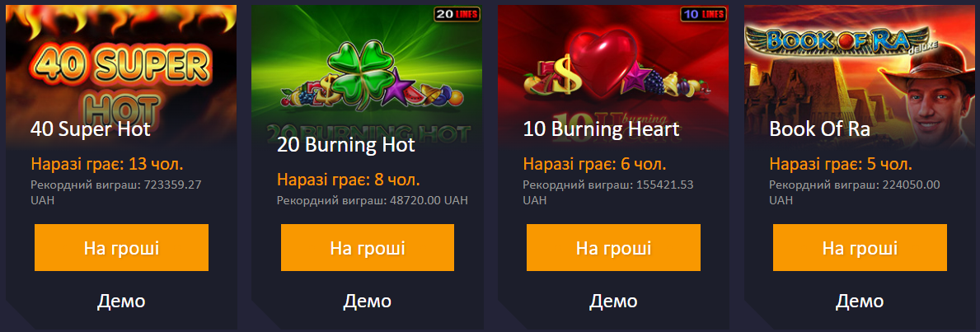Screen dimensions: 980x332
Task: Click the '10 Burning Heart' title text
Action: click(x=601, y=130)
